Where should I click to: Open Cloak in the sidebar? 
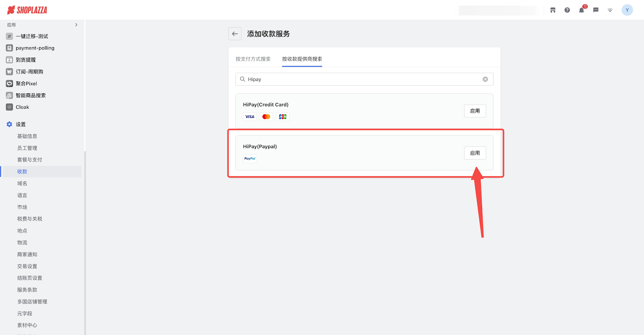tap(22, 107)
